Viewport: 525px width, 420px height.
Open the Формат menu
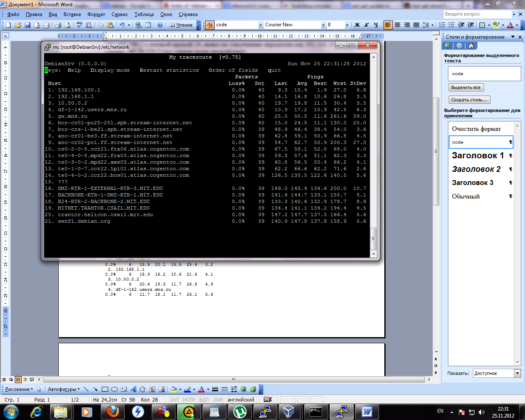96,14
